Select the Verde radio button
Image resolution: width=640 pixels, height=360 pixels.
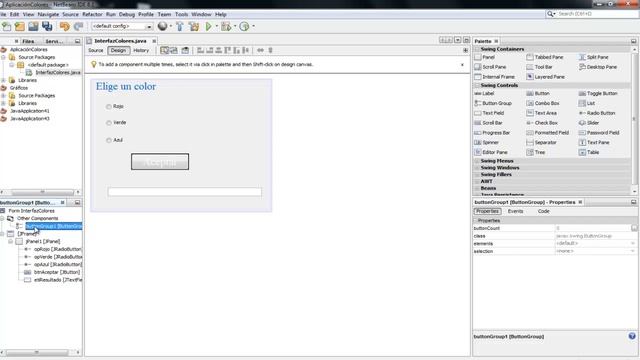116,122
